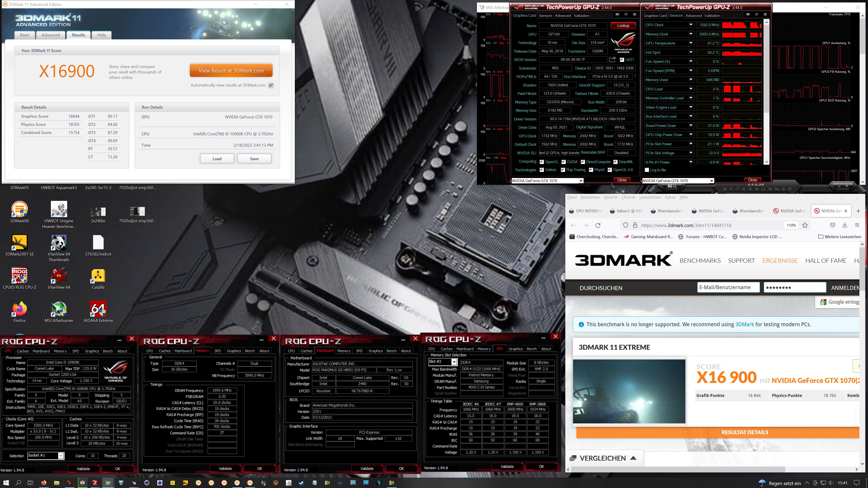868x488 pixels.
Task: Open the HALL OF FAME link
Action: (x=826, y=260)
